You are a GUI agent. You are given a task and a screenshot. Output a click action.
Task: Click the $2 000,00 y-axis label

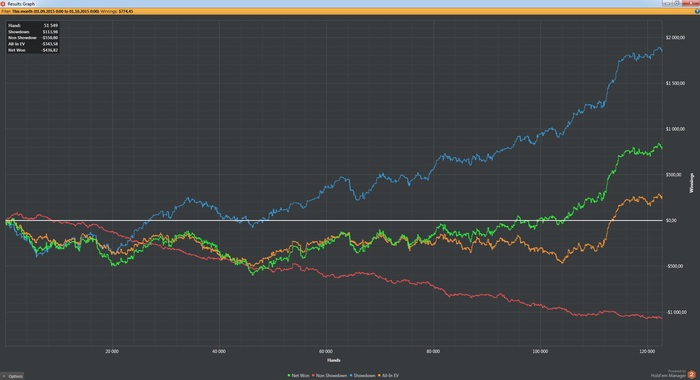675,38
